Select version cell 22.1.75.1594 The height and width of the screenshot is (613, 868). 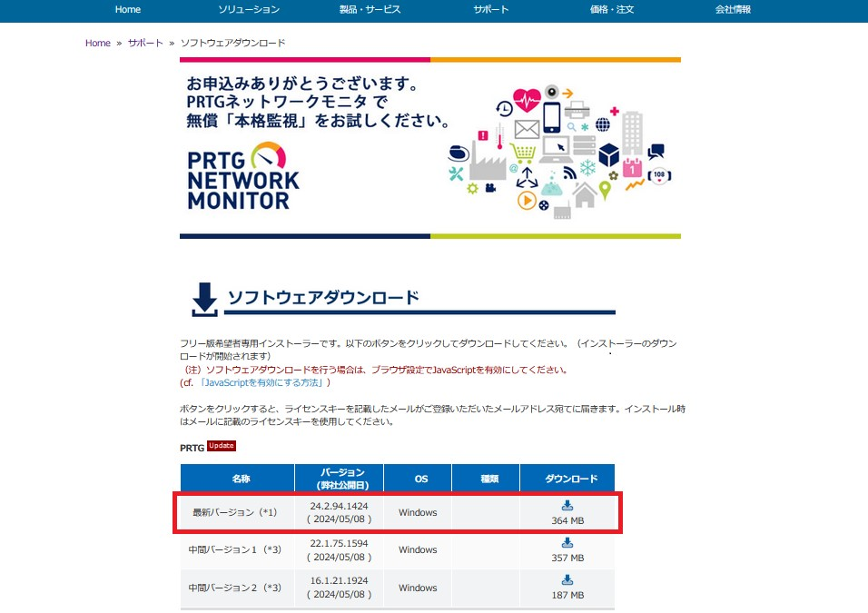(340, 549)
